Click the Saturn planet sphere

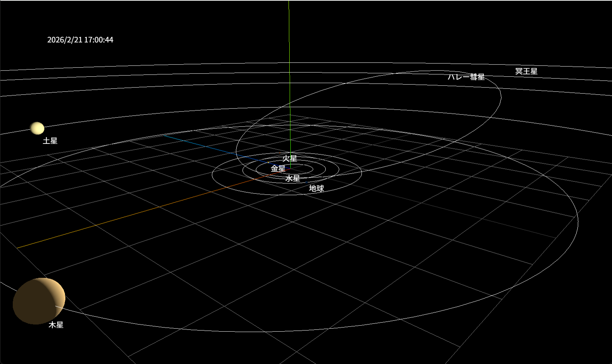click(x=37, y=128)
